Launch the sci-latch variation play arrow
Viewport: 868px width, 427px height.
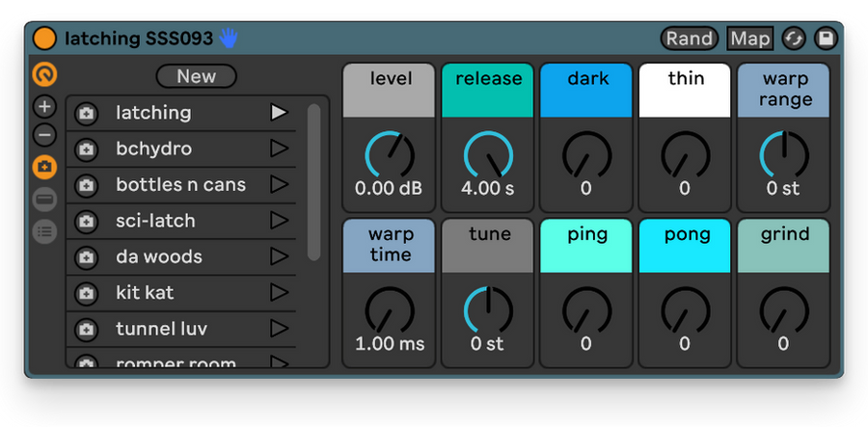(279, 220)
